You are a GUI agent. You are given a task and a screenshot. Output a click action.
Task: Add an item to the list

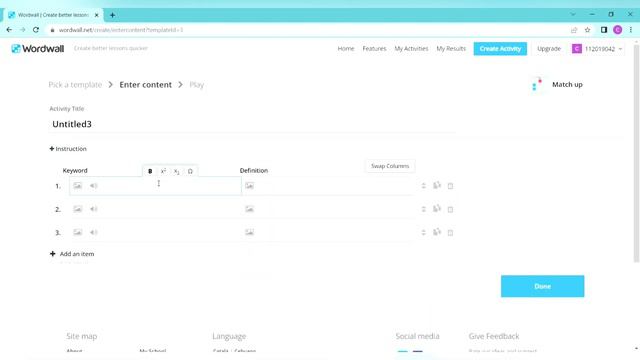tap(72, 254)
